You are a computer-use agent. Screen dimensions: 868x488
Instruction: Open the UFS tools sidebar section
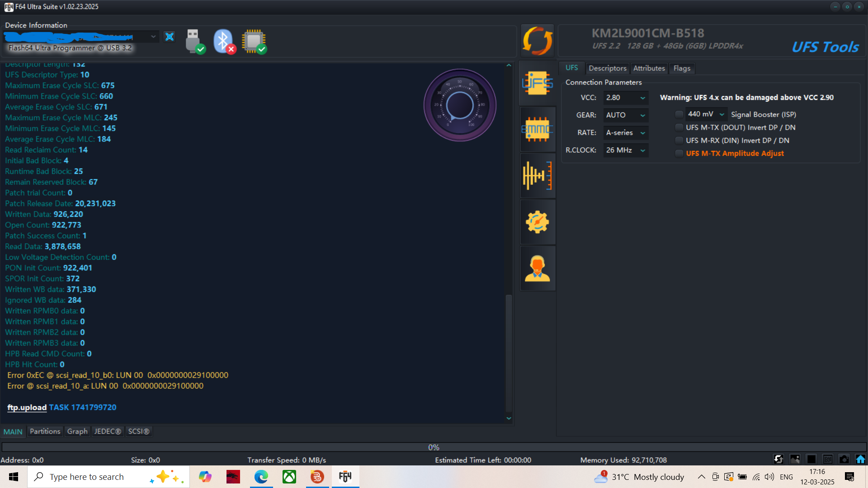pyautogui.click(x=538, y=83)
